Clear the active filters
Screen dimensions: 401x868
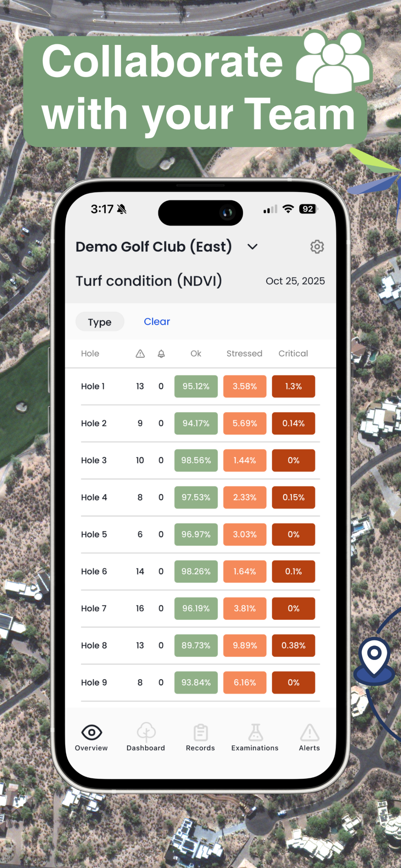click(157, 321)
